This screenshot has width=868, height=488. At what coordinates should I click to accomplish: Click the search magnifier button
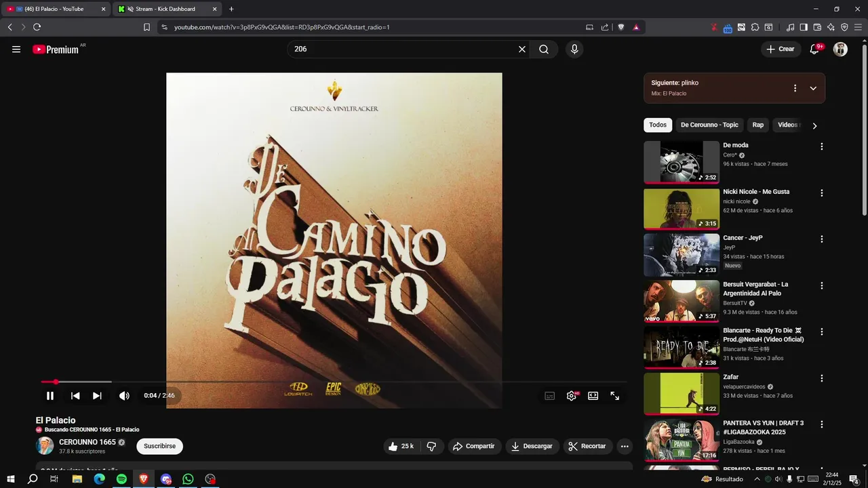[544, 49]
